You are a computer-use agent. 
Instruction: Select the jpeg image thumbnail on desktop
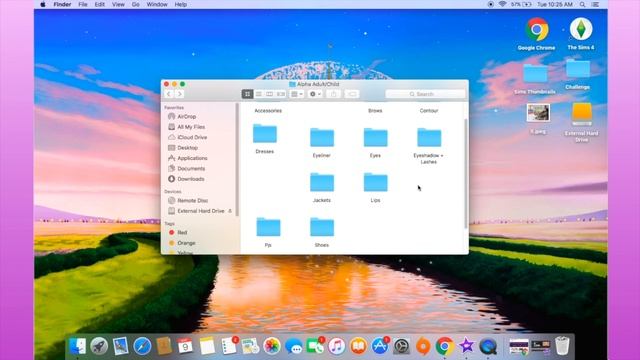(538, 113)
